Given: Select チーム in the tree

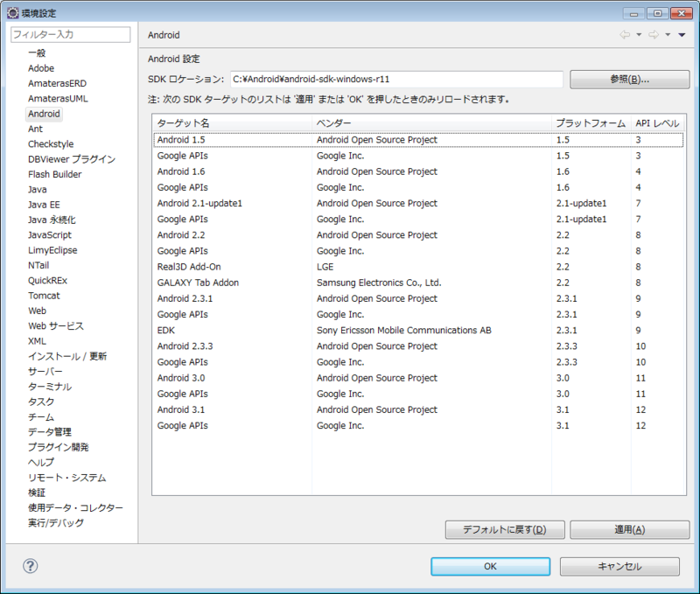Looking at the screenshot, I should tap(41, 417).
